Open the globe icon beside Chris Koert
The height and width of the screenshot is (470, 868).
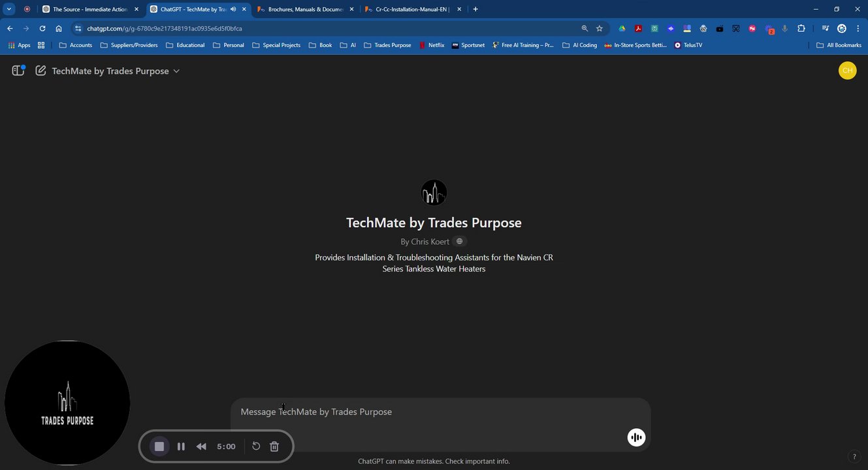point(459,242)
